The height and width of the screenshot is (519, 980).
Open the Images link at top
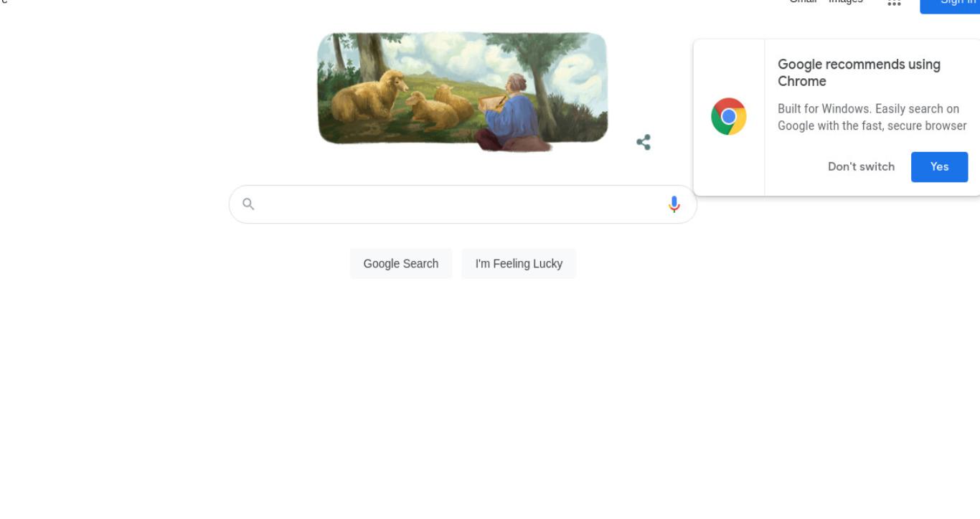pyautogui.click(x=846, y=2)
